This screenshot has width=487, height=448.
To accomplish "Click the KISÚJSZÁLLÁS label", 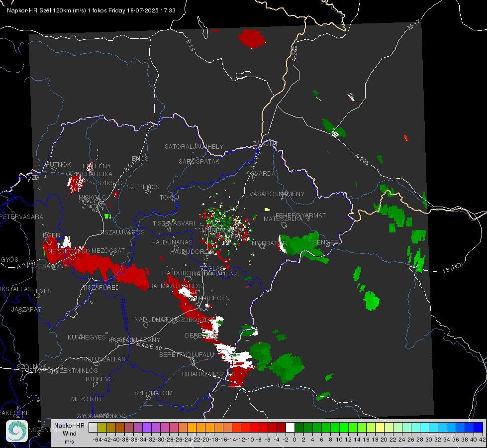I will 104,359.
